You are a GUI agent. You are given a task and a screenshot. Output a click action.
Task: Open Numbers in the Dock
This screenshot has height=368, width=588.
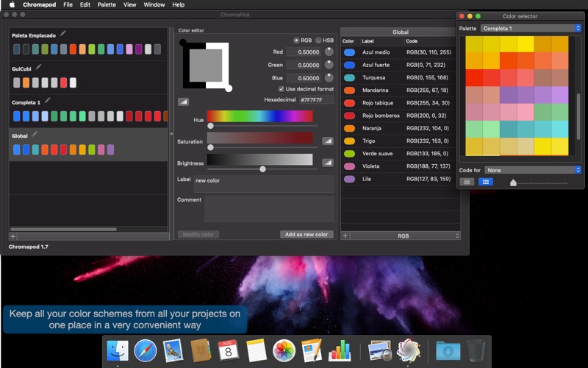[x=340, y=351]
